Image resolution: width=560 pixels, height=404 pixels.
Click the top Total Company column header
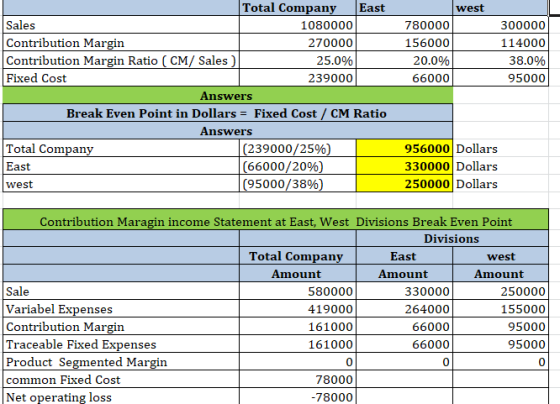pyautogui.click(x=298, y=8)
